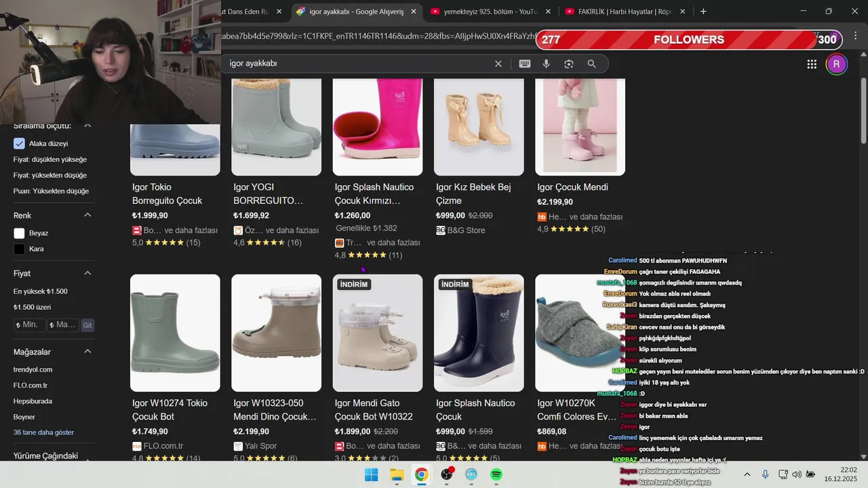Screen dimensions: 868x488
Task: Open navy Igor Splash Nautico Çocuk boot image
Action: (x=479, y=333)
